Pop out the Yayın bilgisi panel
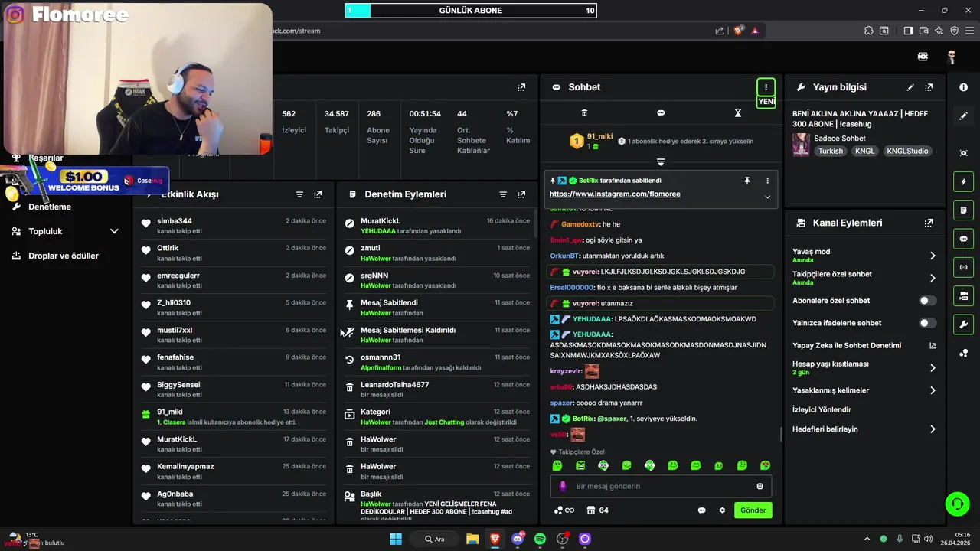 coord(929,87)
